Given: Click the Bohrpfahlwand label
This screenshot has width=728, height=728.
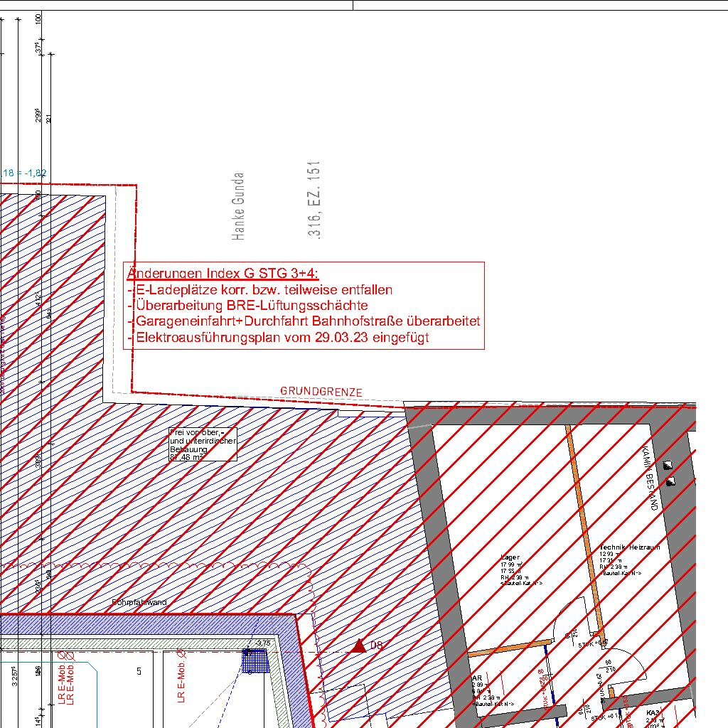Looking at the screenshot, I should pyautogui.click(x=139, y=603).
